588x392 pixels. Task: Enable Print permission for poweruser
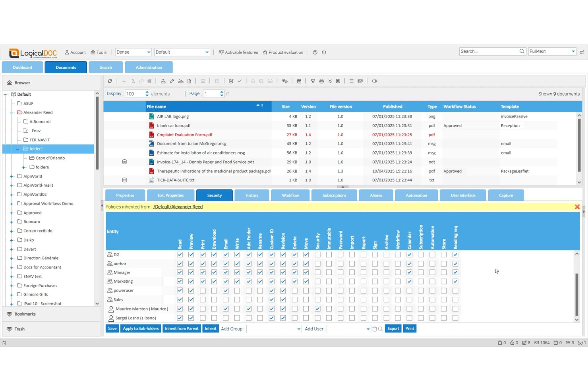[203, 291]
